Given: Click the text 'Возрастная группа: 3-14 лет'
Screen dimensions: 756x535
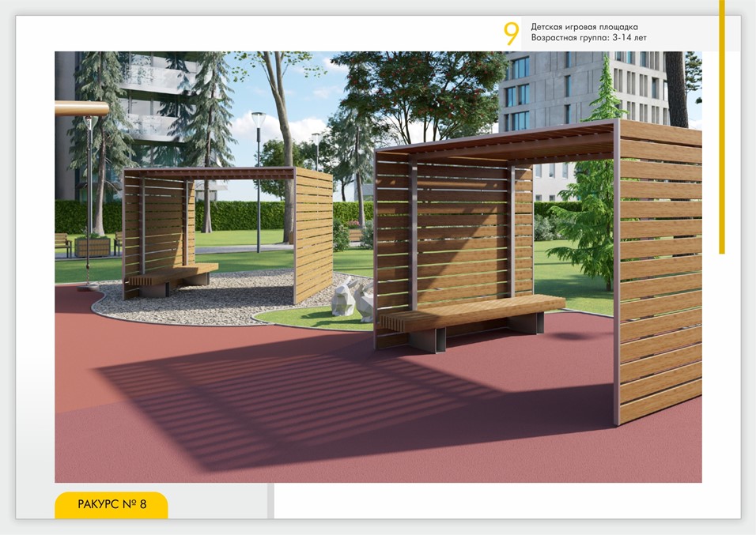Looking at the screenshot, I should (x=588, y=38).
